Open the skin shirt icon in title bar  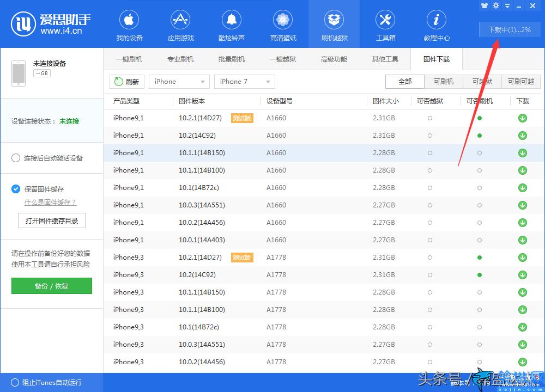coord(484,5)
